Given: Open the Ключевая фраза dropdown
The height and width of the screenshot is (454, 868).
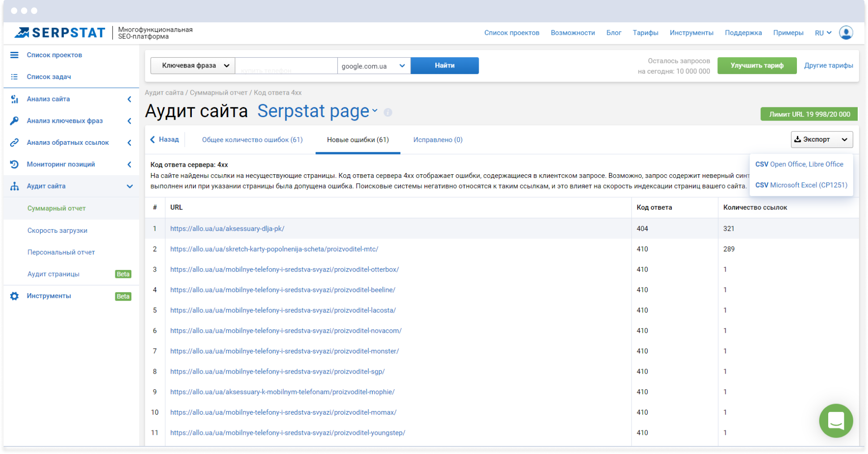Looking at the screenshot, I should pyautogui.click(x=193, y=65).
